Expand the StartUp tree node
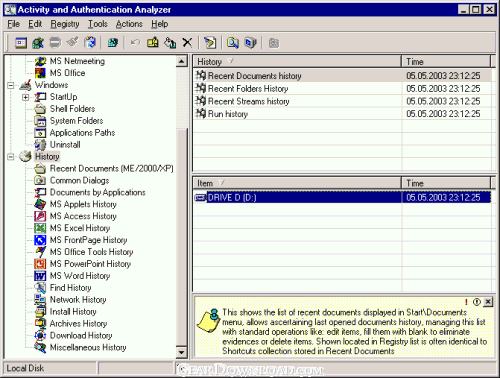This screenshot has height=378, width=500. click(x=26, y=97)
